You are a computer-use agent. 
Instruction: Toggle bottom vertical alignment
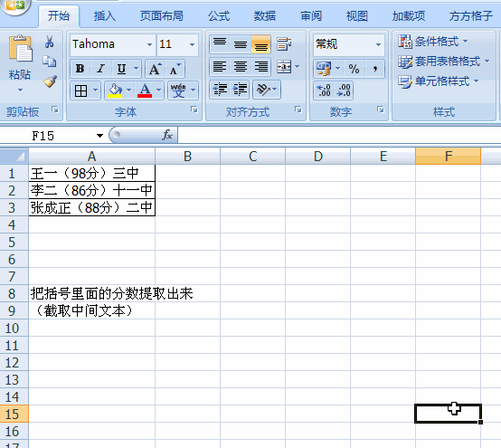261,44
